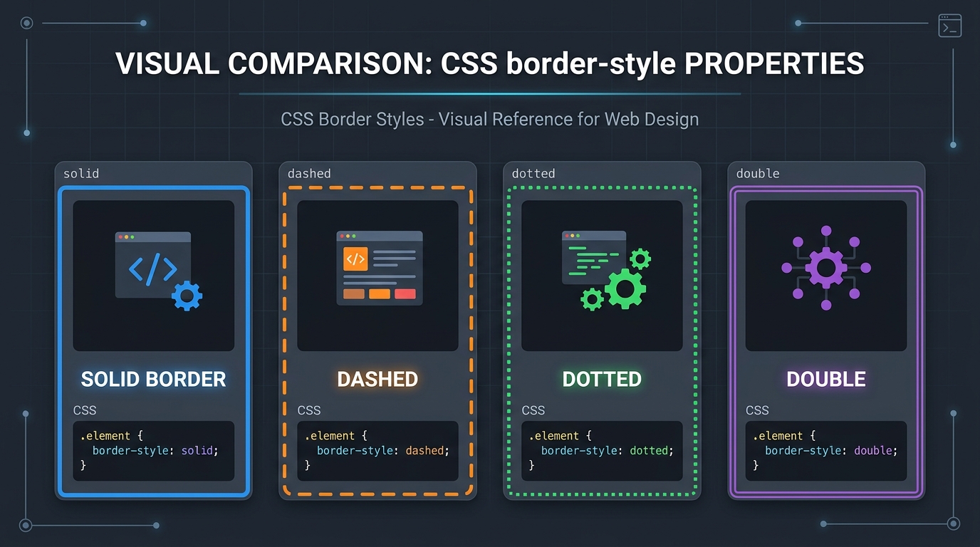Click the "SOLID BORDER" heading

[x=154, y=379]
